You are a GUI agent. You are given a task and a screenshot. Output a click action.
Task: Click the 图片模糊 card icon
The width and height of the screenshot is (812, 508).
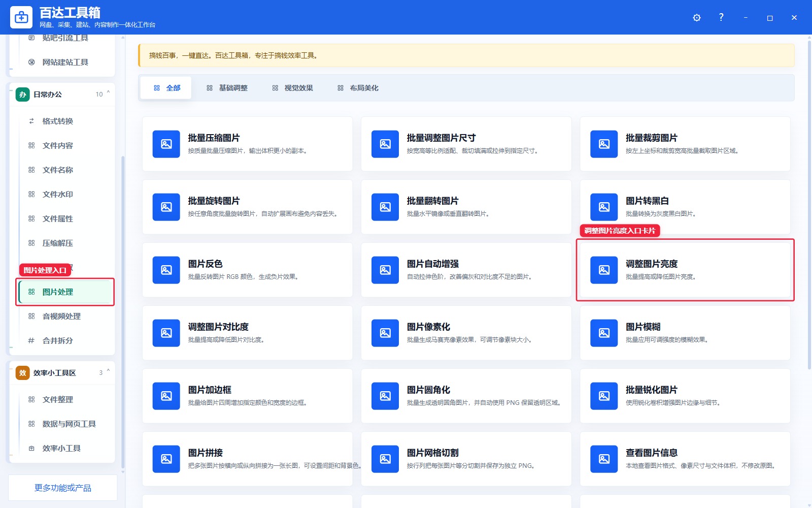coord(604,333)
